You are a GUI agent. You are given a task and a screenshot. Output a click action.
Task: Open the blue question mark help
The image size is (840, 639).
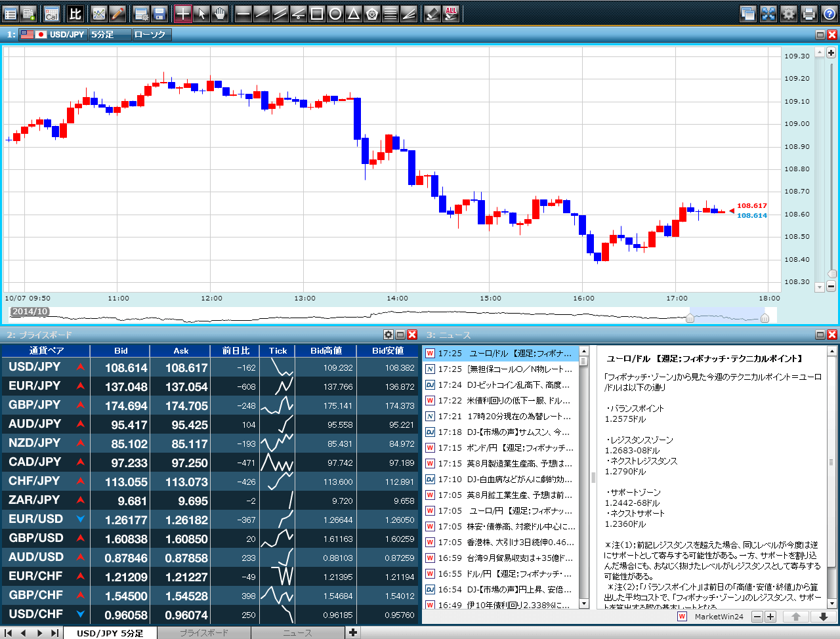coord(829,13)
